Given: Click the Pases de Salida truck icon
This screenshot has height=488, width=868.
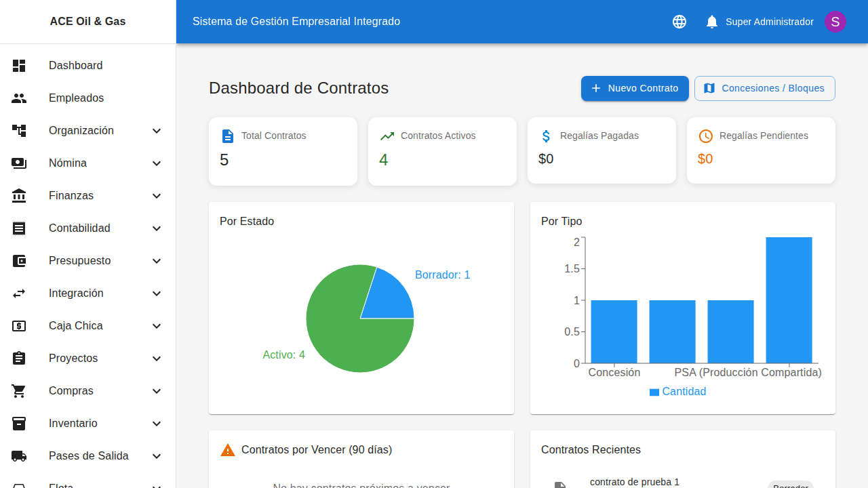Looking at the screenshot, I should [19, 455].
